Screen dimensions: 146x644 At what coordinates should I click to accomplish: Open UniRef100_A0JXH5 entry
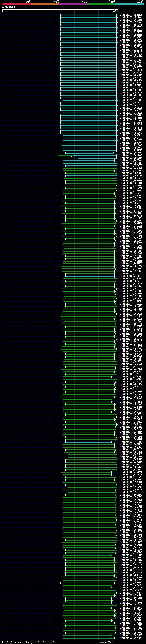[x=131, y=583]
